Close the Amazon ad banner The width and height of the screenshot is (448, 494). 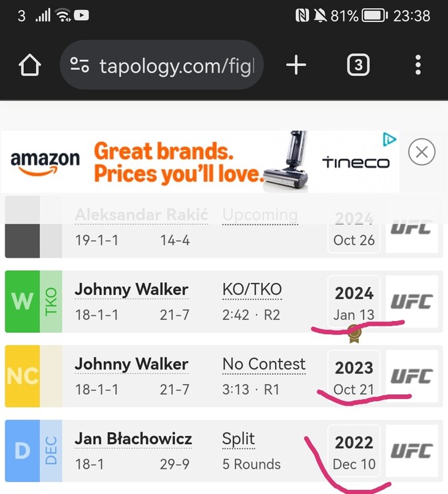pos(421,152)
